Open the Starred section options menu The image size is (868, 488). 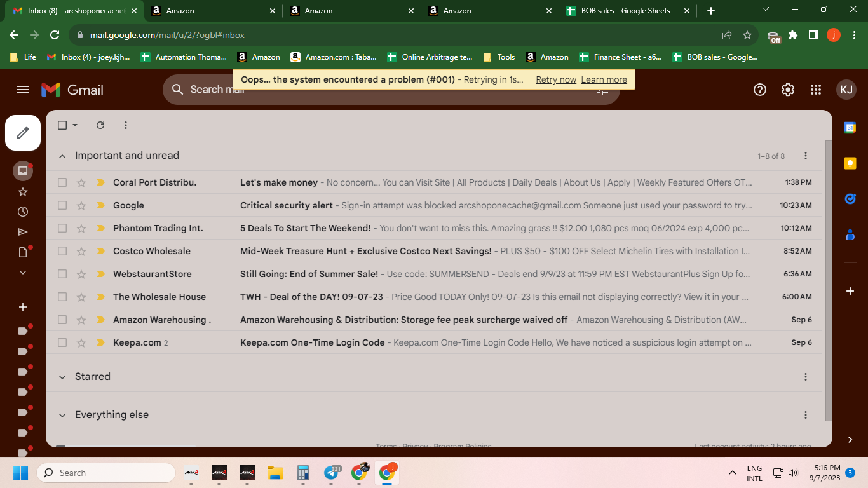click(806, 377)
